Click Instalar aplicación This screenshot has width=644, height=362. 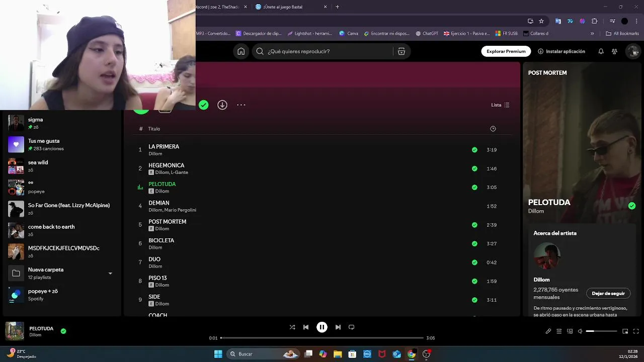561,51
